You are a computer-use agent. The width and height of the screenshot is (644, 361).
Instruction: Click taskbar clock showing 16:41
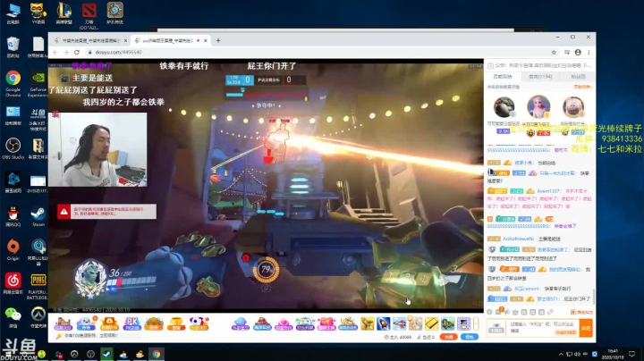click(x=613, y=354)
